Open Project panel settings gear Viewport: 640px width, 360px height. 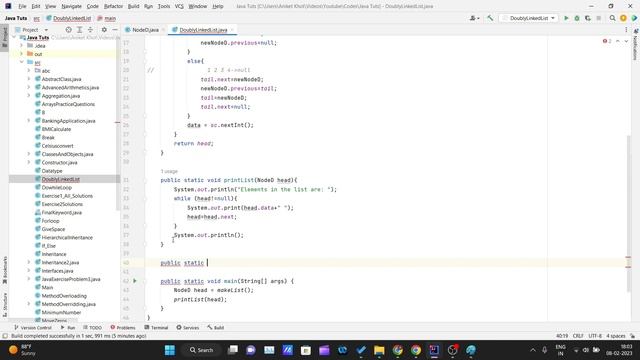(x=104, y=30)
